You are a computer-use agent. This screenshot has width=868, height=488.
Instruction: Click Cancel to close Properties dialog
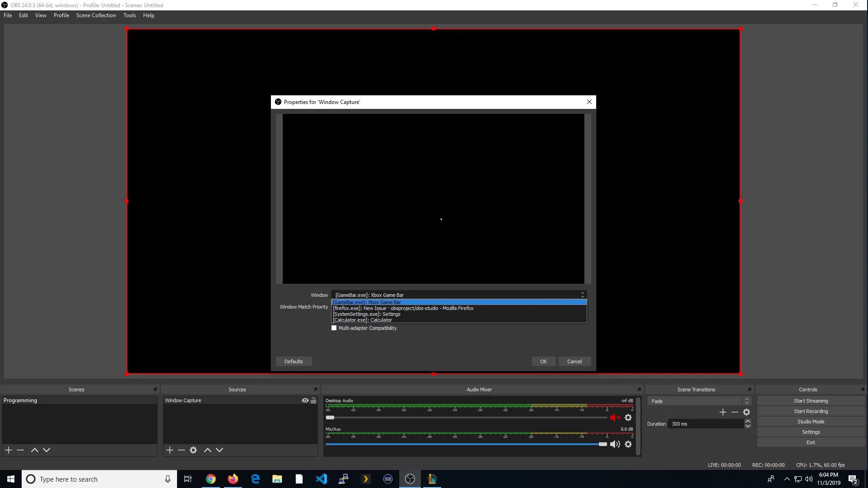(574, 361)
